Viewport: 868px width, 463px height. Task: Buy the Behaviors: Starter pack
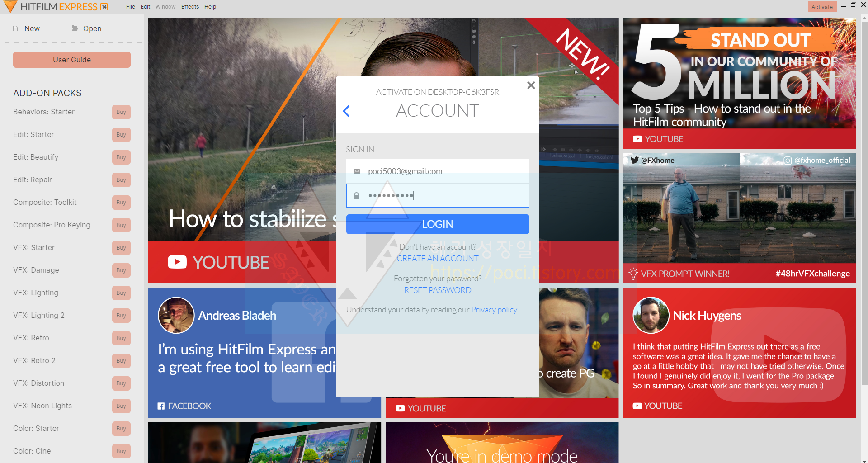[x=121, y=112]
